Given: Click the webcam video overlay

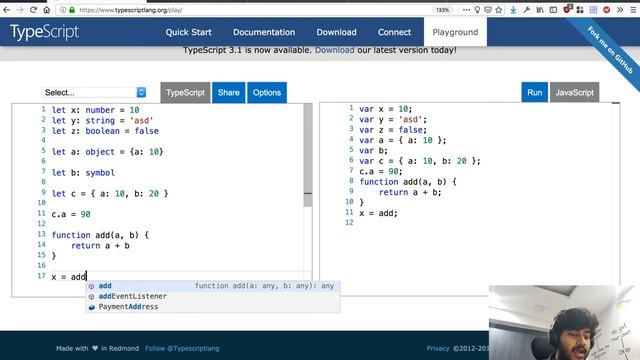Looking at the screenshot, I should (564, 322).
